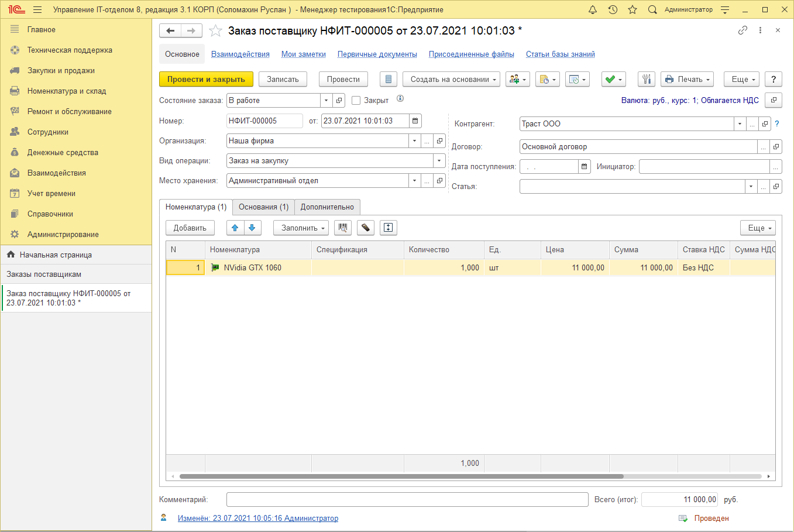Click the data collection terminal scanner icon
Viewport: 794px width, 532px height.
[365, 228]
